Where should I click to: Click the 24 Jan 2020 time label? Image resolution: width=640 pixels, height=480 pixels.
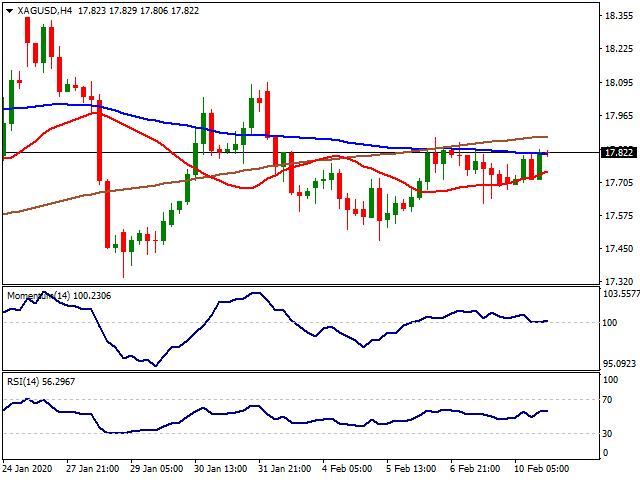[x=27, y=469]
